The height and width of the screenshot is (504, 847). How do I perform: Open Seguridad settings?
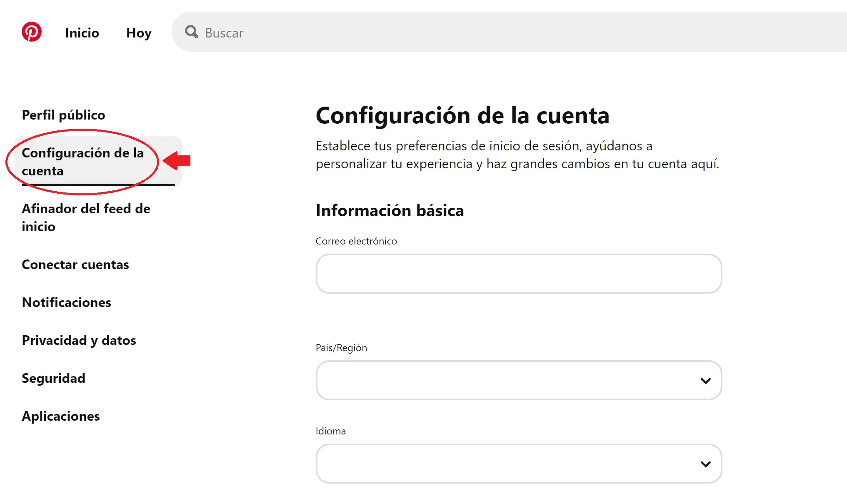53,378
